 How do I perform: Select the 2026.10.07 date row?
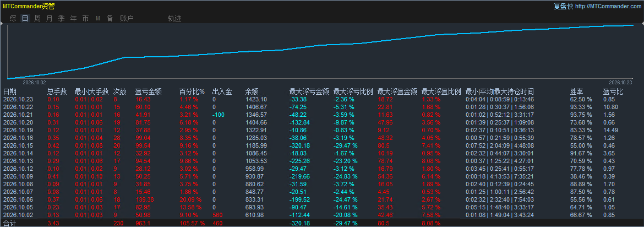point(322,192)
